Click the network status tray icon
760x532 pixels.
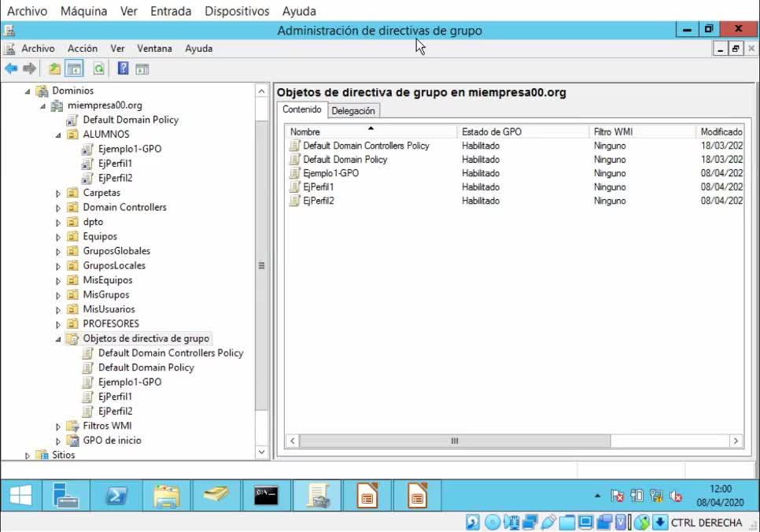(x=656, y=496)
